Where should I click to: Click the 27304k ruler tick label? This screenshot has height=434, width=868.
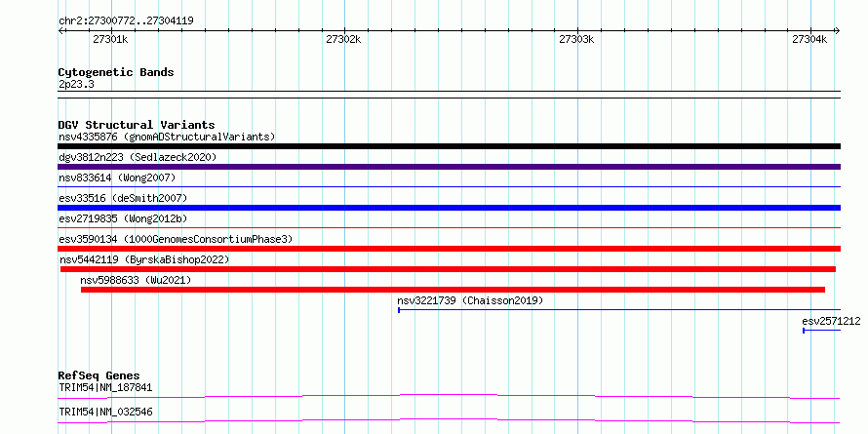[x=809, y=39]
